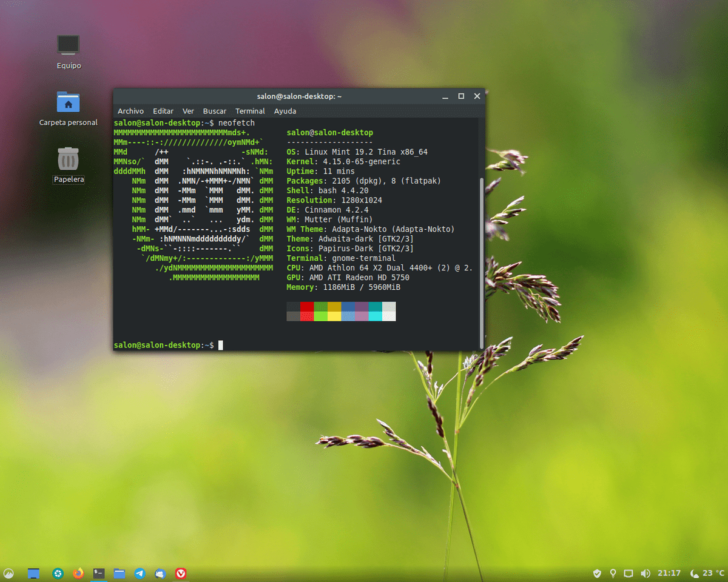The width and height of the screenshot is (728, 582).
Task: Click the 'salon@salon-desktop' neofetch header
Action: click(330, 133)
